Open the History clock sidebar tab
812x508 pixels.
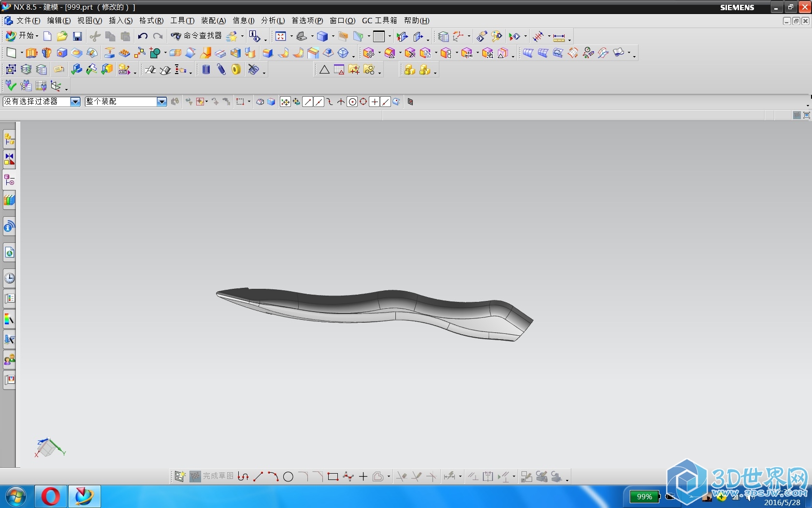coord(9,278)
